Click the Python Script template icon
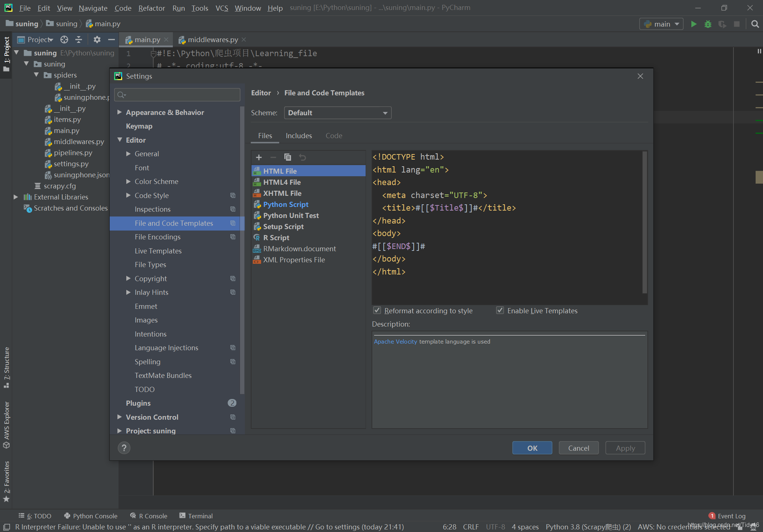This screenshot has width=763, height=532. 257,204
